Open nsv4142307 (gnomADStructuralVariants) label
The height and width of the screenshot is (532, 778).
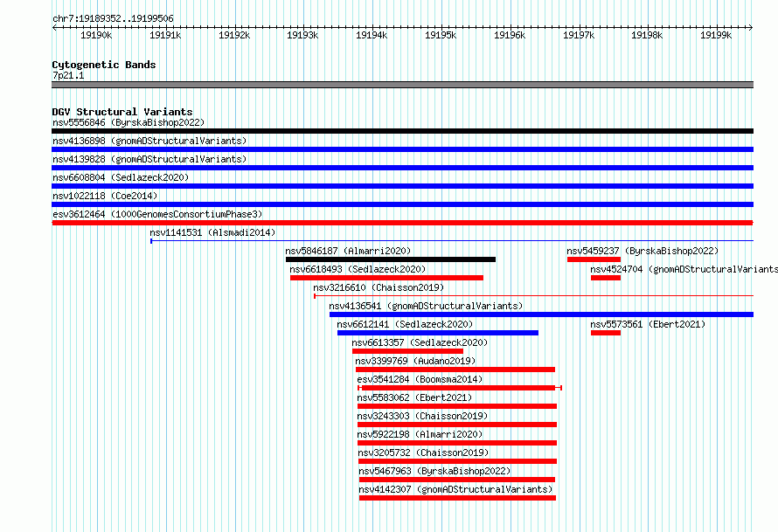(x=455, y=489)
